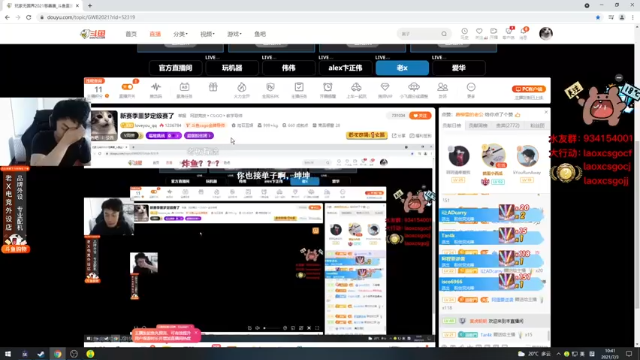640x360 pixels.
Task: Click the PK icon in streamer toolbar
Action: point(270,87)
